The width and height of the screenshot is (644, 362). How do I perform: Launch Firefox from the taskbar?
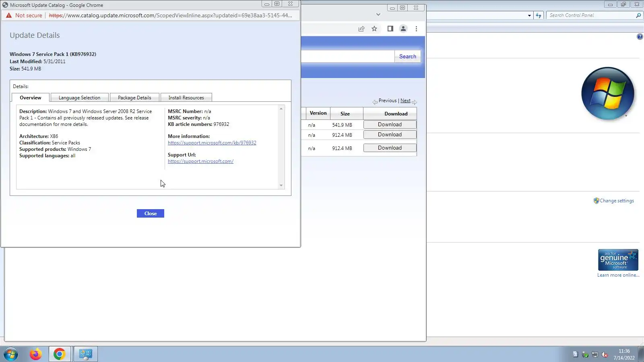35,354
